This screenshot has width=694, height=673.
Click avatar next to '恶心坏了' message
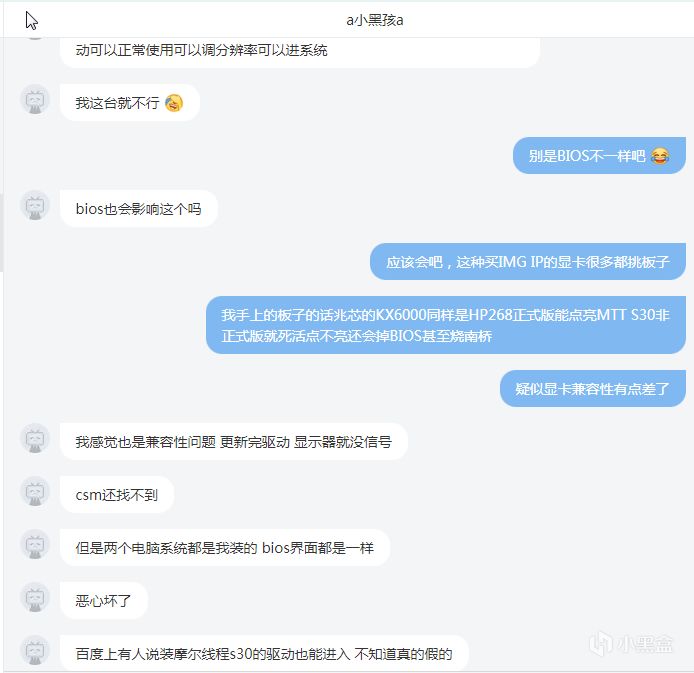[x=35, y=598]
